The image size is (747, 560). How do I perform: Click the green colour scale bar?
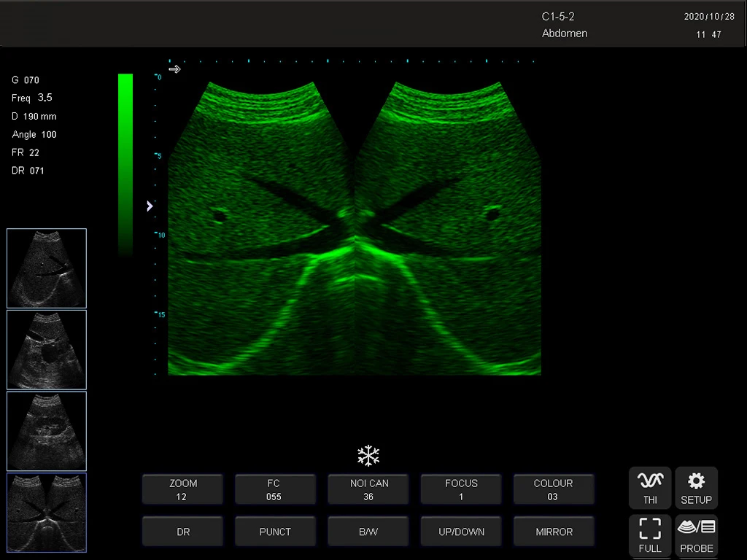(x=125, y=164)
